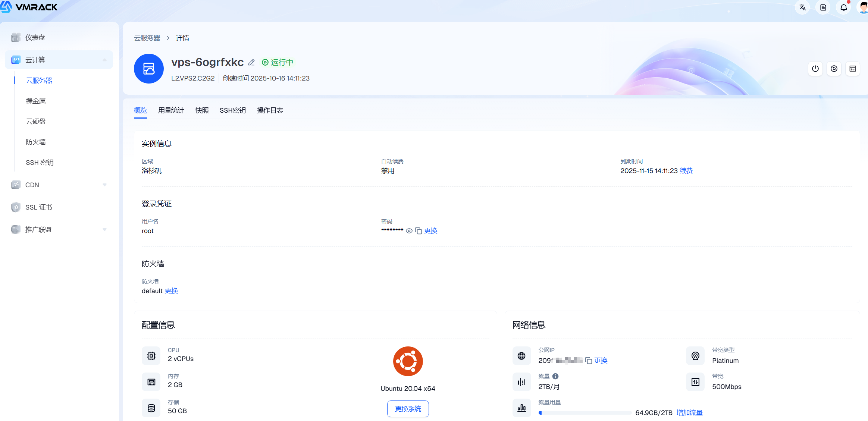Click the power icon button
Screen dimensions: 868x421
(815, 69)
